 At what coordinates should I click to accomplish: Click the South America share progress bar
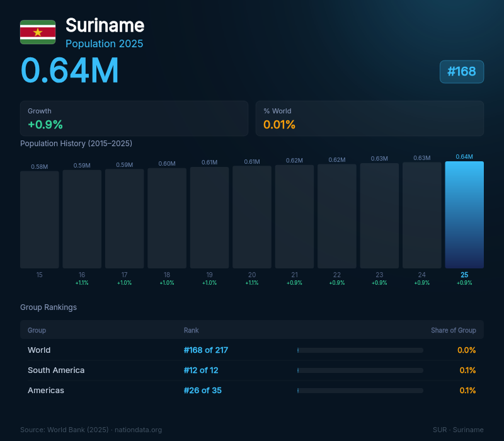click(360, 370)
